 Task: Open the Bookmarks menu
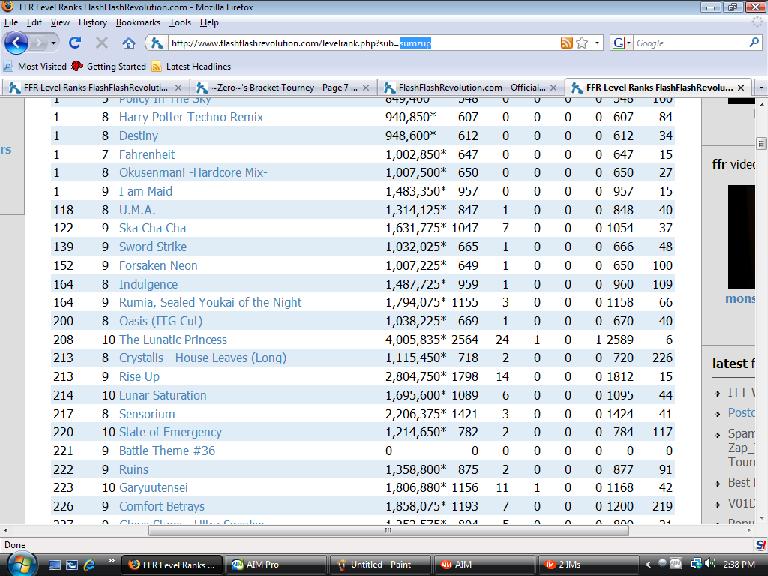[138, 23]
